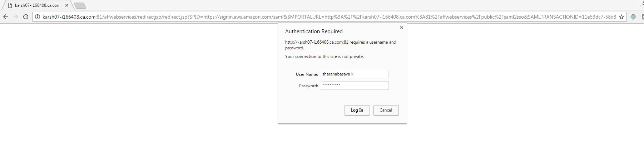Image resolution: width=644 pixels, height=142 pixels.
Task: Click the Authentication Required dialog title
Action: pos(314,31)
